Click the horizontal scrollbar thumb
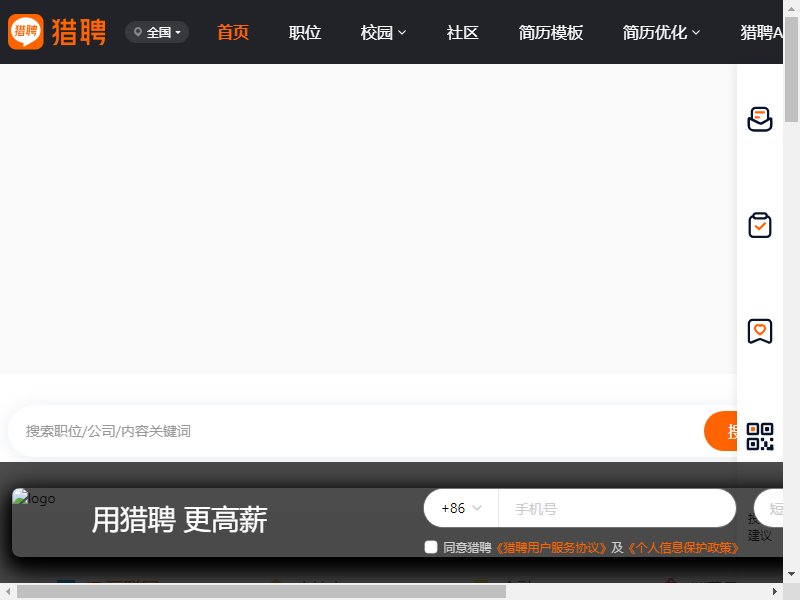This screenshot has width=800, height=600. (261, 592)
